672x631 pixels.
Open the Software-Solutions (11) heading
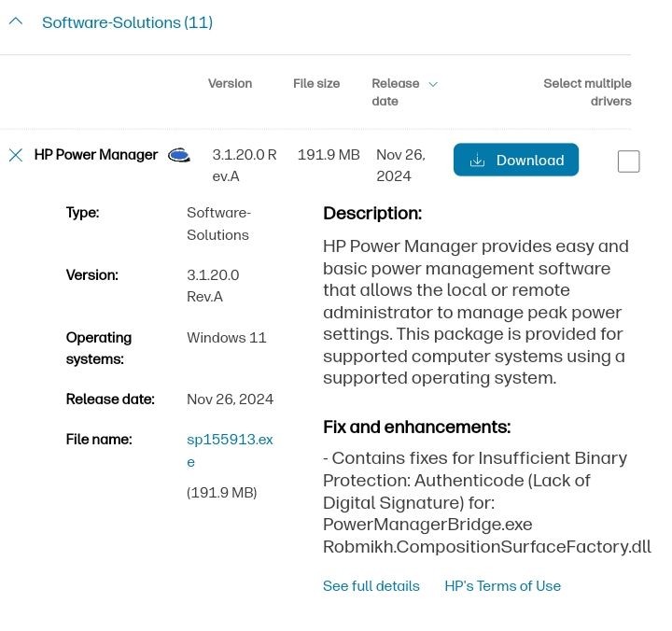click(127, 22)
